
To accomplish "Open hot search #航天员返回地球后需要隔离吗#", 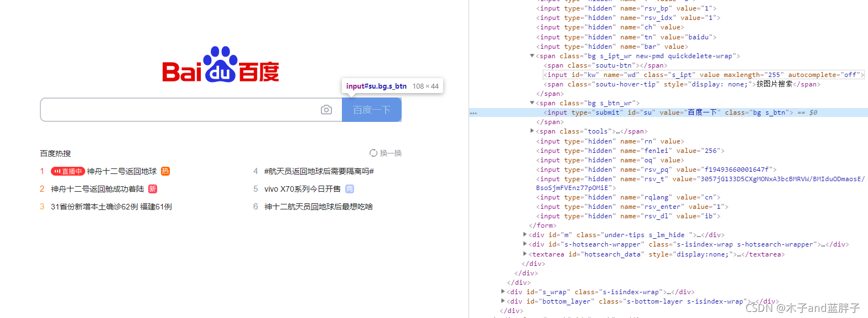I will pyautogui.click(x=319, y=171).
